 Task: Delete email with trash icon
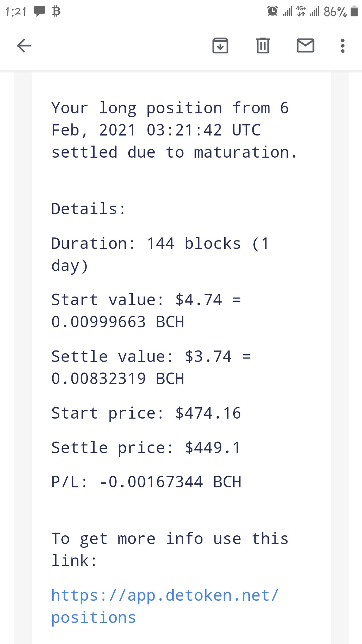tap(263, 46)
